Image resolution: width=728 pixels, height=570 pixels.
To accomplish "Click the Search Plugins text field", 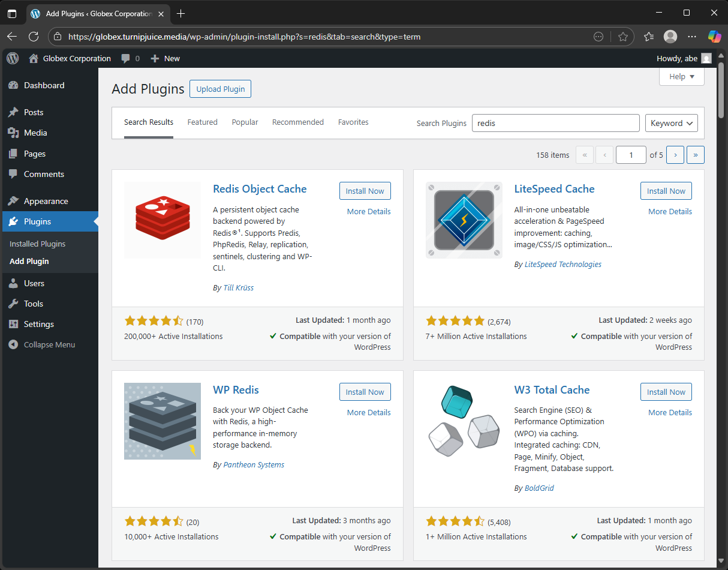I will (555, 123).
